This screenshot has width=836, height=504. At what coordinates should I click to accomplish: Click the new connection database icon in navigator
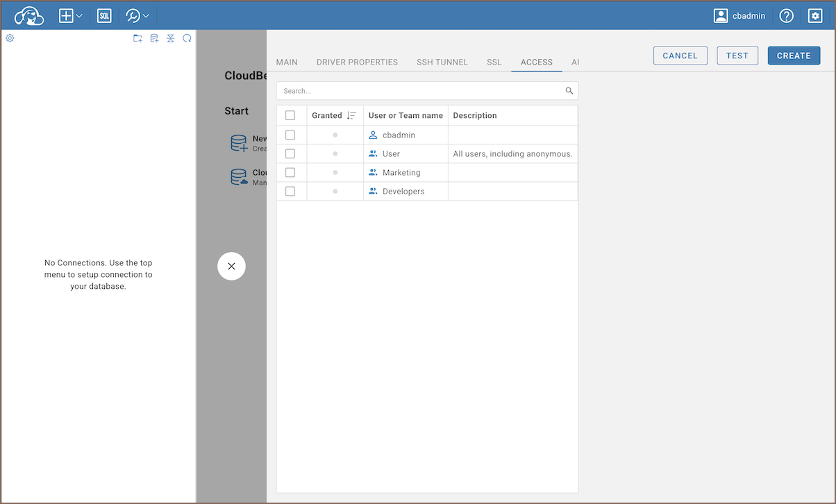(154, 38)
